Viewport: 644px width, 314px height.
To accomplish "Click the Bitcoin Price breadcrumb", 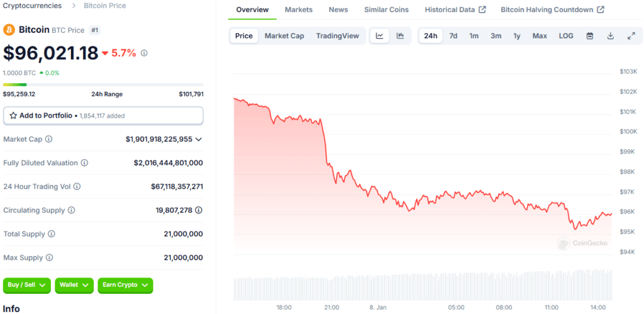I will (x=105, y=6).
